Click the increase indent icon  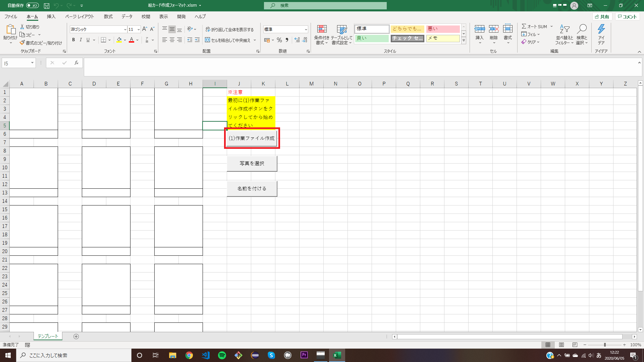pos(197,40)
